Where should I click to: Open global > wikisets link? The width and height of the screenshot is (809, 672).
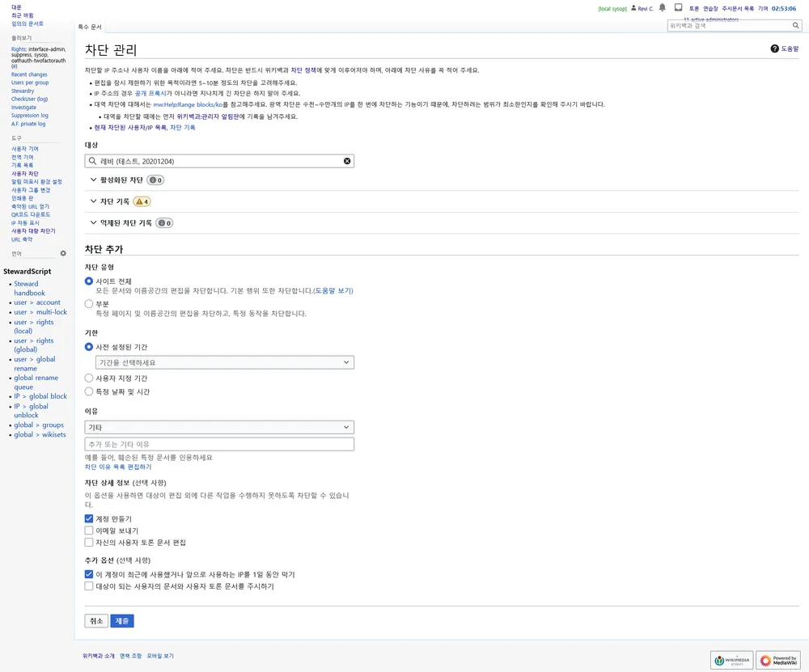tap(40, 435)
